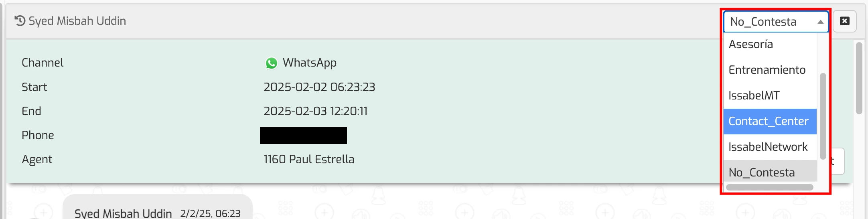Click the end date 2025-02-03 12:20:11
Viewport: 868px width, 219px height.
point(315,111)
